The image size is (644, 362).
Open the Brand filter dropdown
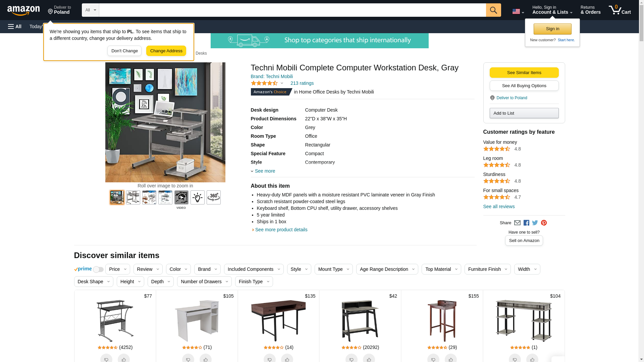[x=208, y=269]
